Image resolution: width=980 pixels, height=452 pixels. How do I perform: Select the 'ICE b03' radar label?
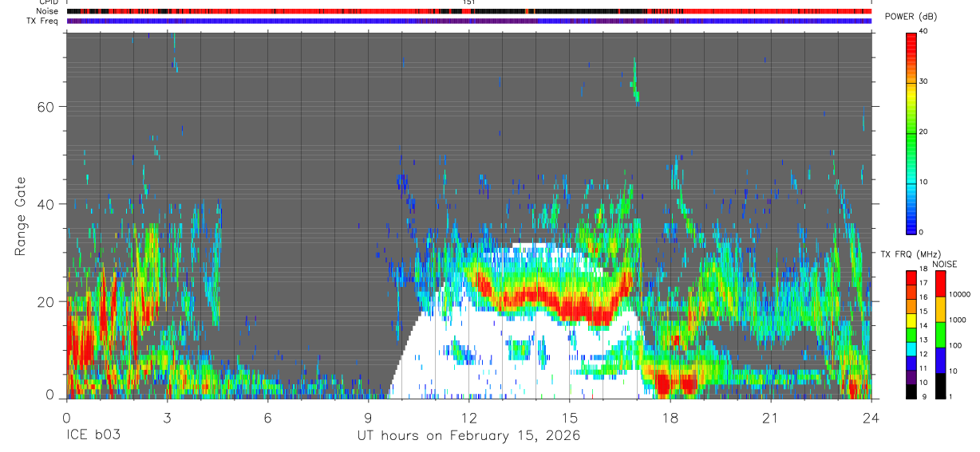[x=92, y=436]
